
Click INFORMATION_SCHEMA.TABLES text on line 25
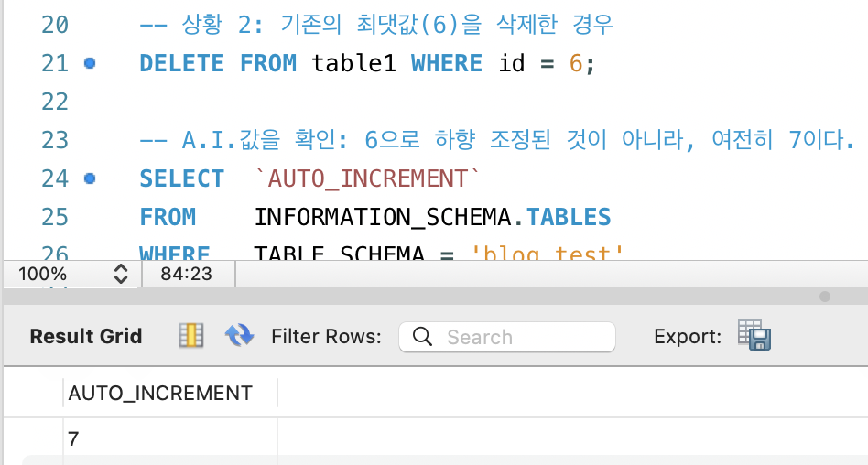pyautogui.click(x=432, y=216)
